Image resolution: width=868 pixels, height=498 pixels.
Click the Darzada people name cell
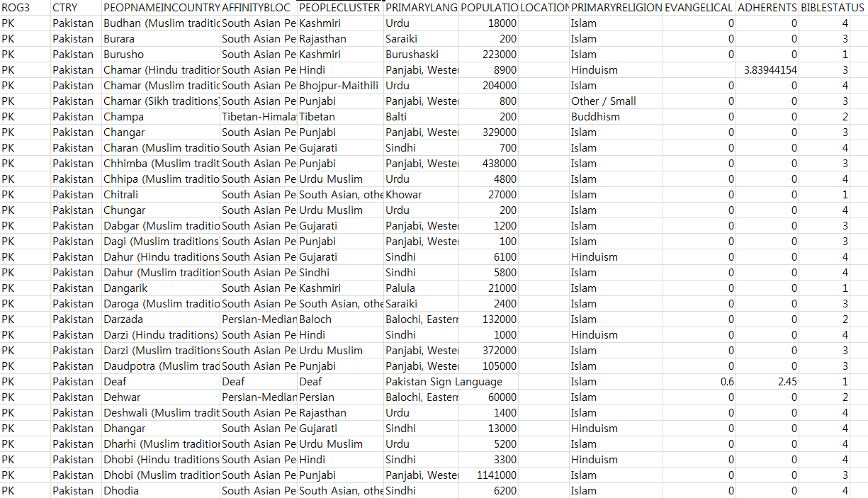pos(161,319)
